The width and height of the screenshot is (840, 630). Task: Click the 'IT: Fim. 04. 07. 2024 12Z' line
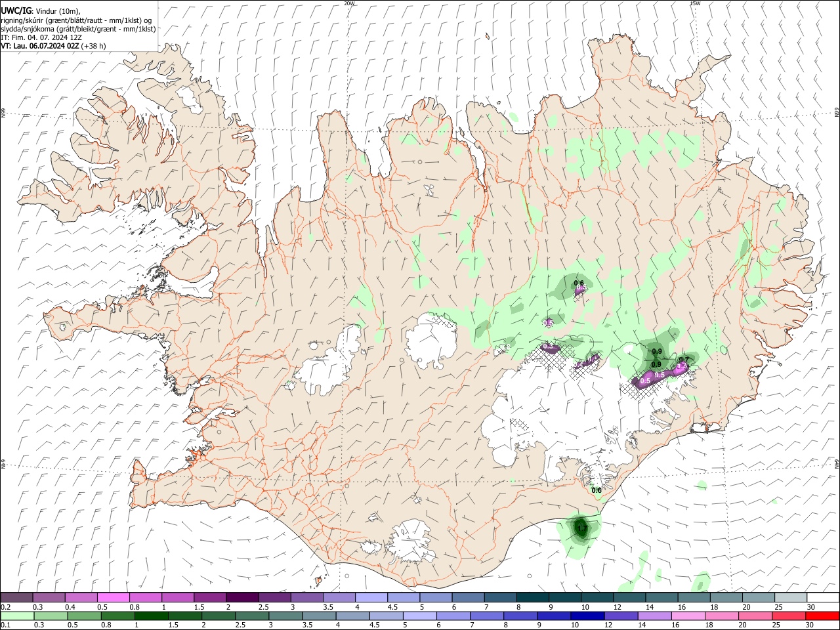pos(41,37)
